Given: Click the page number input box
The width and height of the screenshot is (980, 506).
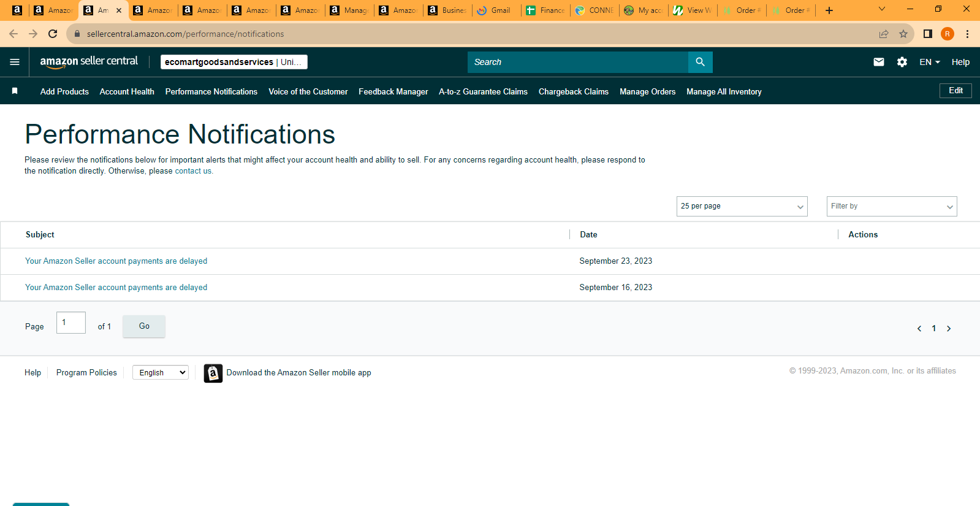Looking at the screenshot, I should click(71, 323).
